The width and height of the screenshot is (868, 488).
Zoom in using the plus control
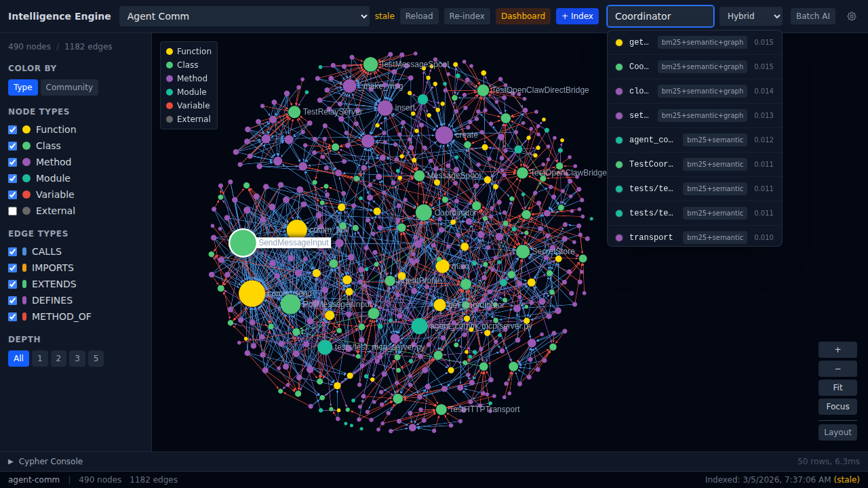pos(837,349)
